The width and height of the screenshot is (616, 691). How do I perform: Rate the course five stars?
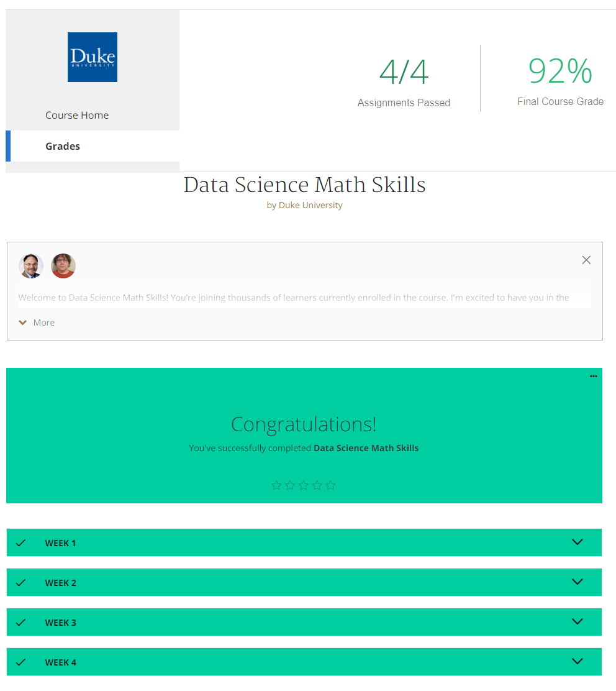pyautogui.click(x=330, y=485)
